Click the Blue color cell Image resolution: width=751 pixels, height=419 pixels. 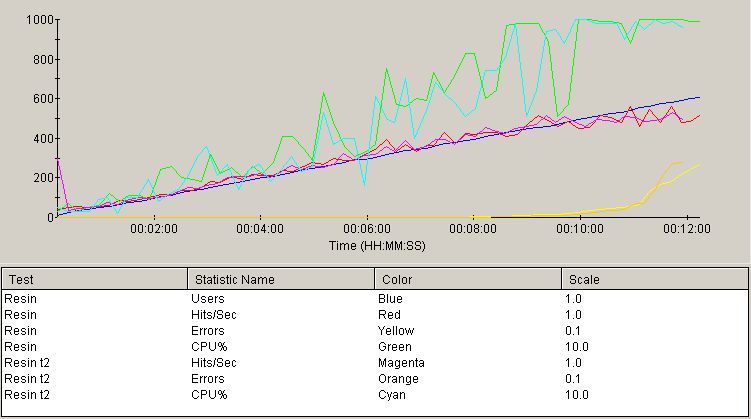pos(391,298)
